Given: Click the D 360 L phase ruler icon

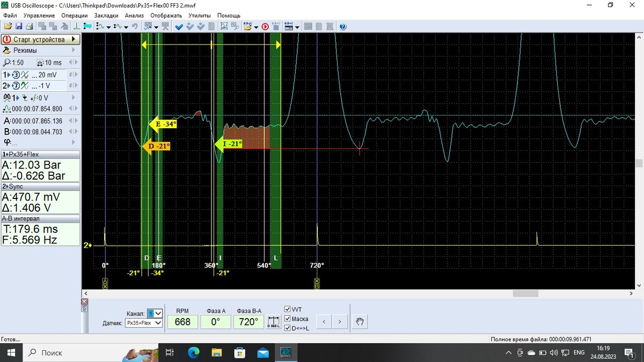Looking at the screenshot, I should 274,322.
